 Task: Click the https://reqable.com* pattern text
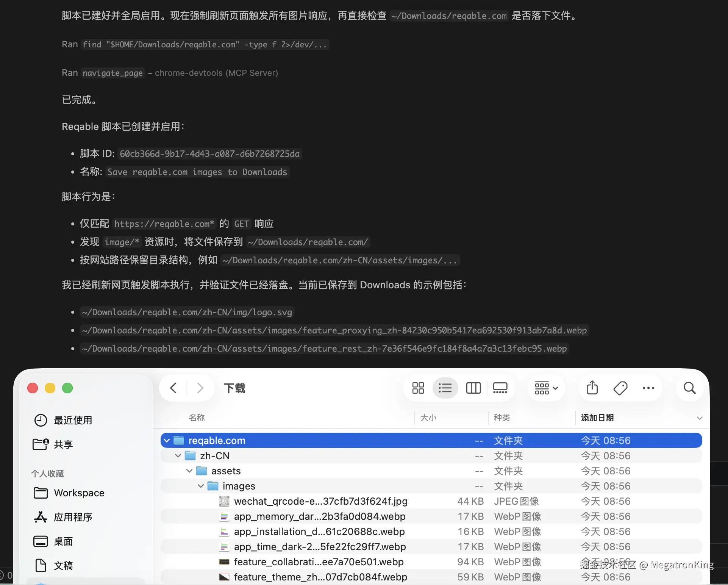(x=164, y=224)
